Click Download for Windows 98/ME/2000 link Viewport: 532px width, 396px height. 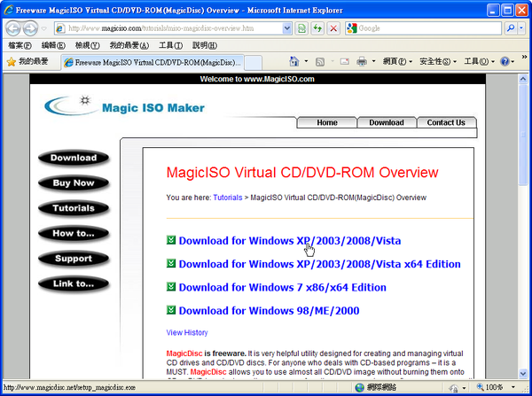coord(269,311)
